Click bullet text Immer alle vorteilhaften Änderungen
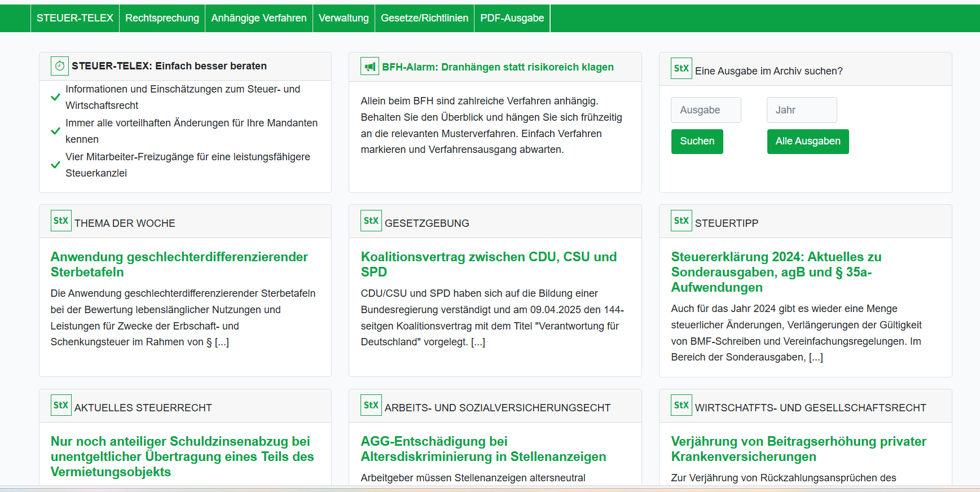The image size is (980, 492). click(x=191, y=131)
